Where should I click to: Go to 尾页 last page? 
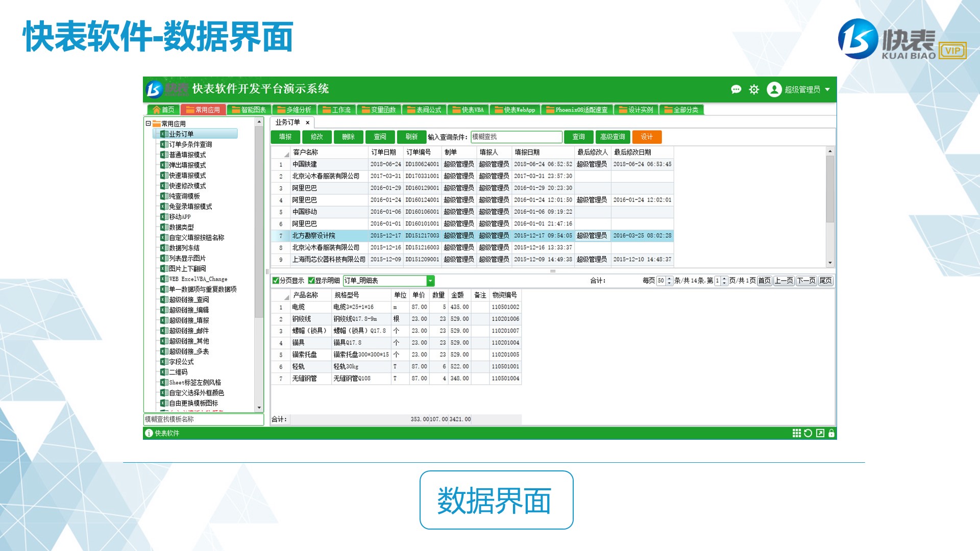tap(825, 281)
